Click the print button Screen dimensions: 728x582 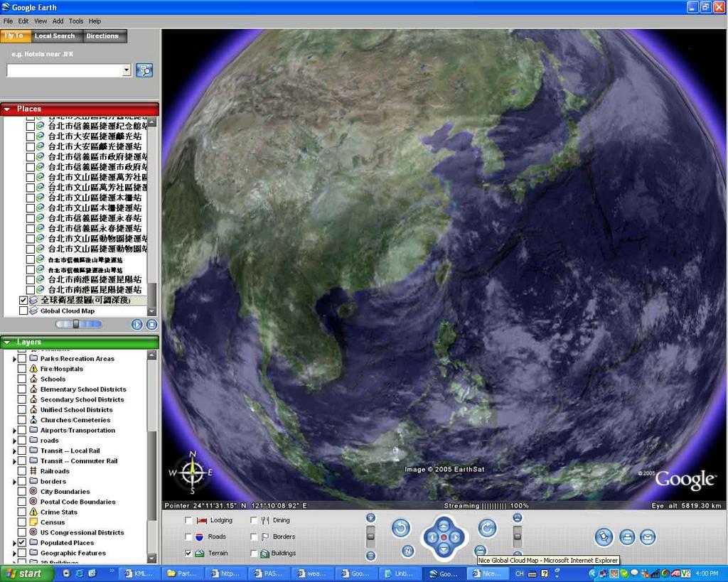click(627, 537)
